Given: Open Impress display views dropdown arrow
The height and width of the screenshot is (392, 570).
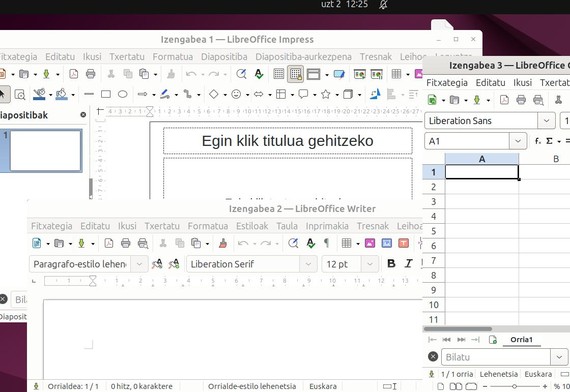Looking at the screenshot, I should 327,75.
